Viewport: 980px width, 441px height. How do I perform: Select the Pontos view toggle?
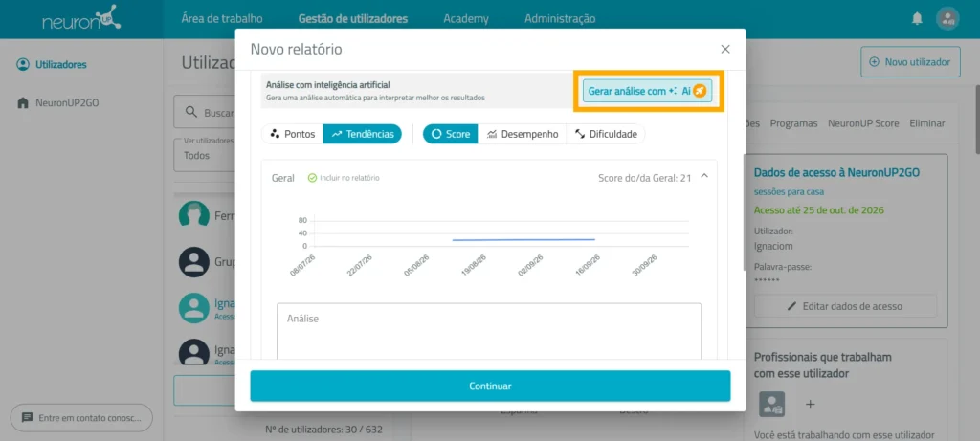click(293, 134)
